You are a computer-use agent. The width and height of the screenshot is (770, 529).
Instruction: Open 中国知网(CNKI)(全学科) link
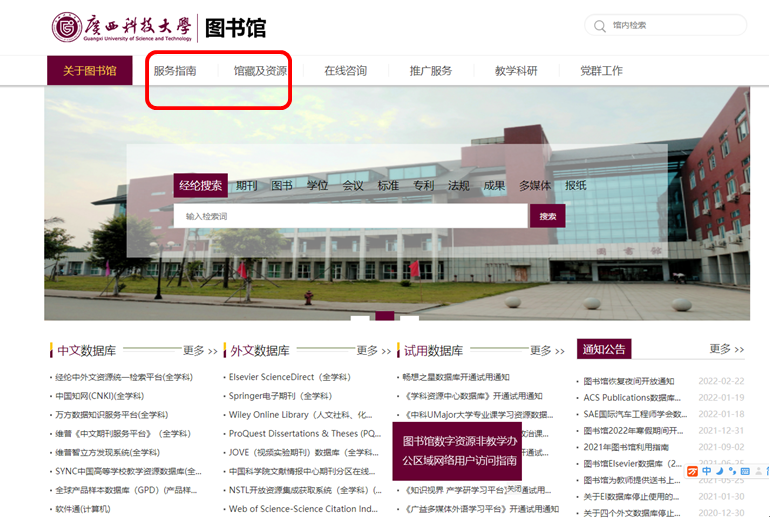(x=100, y=396)
